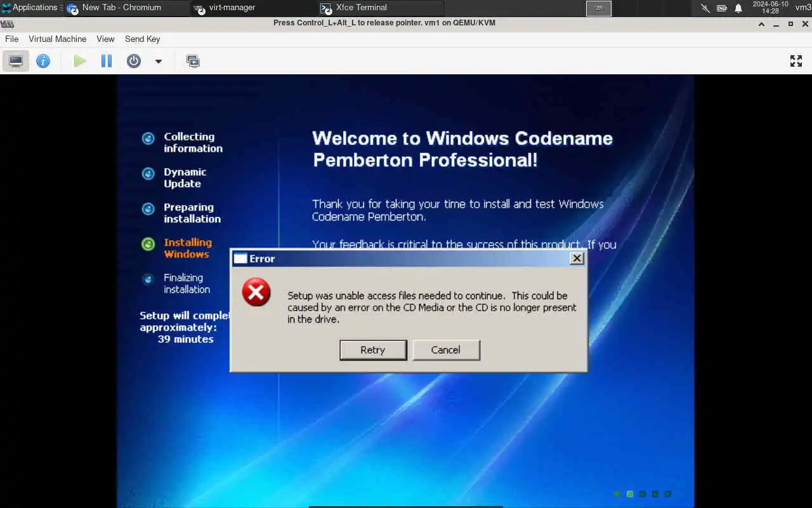Click the Collecting information step bullet
Screen dimensions: 812x508
click(148, 138)
